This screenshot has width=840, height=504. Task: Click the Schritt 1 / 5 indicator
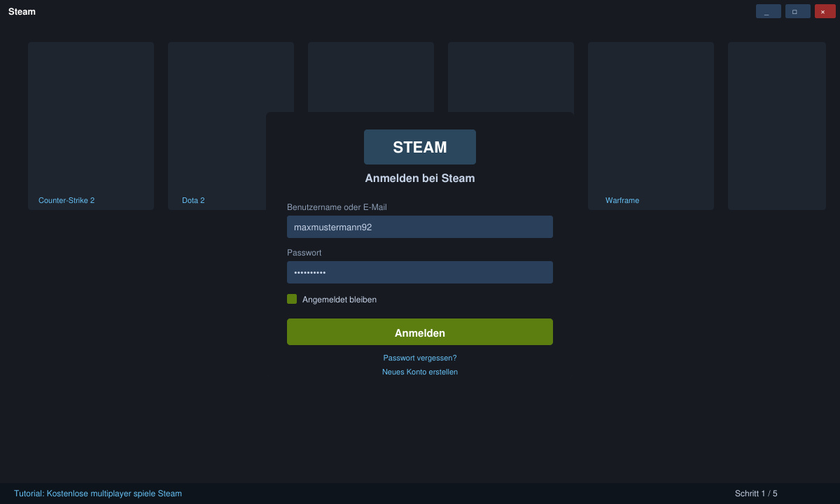point(756,493)
